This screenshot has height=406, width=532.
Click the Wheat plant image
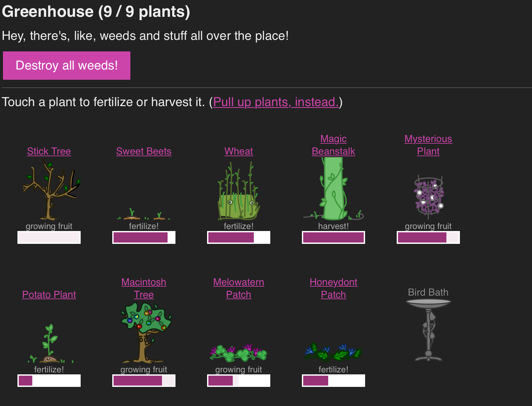pyautogui.click(x=238, y=191)
